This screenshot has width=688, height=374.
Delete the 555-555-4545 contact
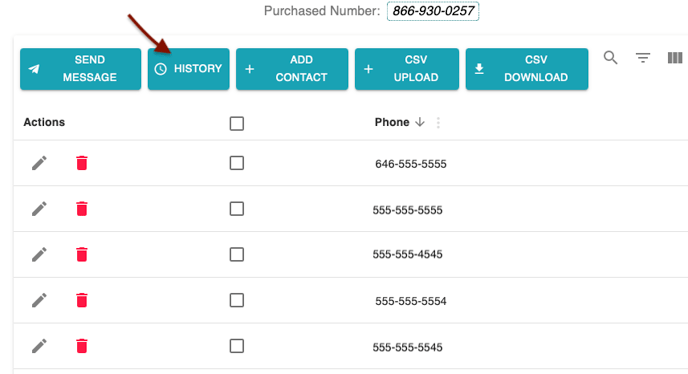click(82, 254)
